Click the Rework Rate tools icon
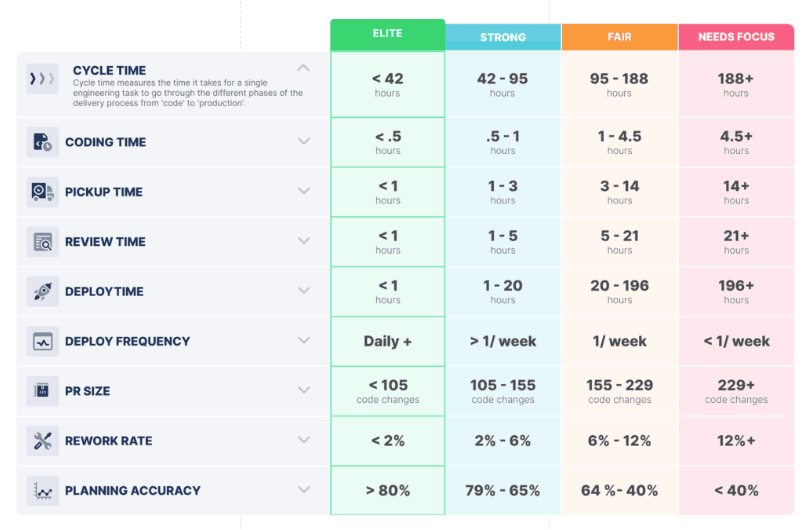The height and width of the screenshot is (530, 812). coord(42,441)
